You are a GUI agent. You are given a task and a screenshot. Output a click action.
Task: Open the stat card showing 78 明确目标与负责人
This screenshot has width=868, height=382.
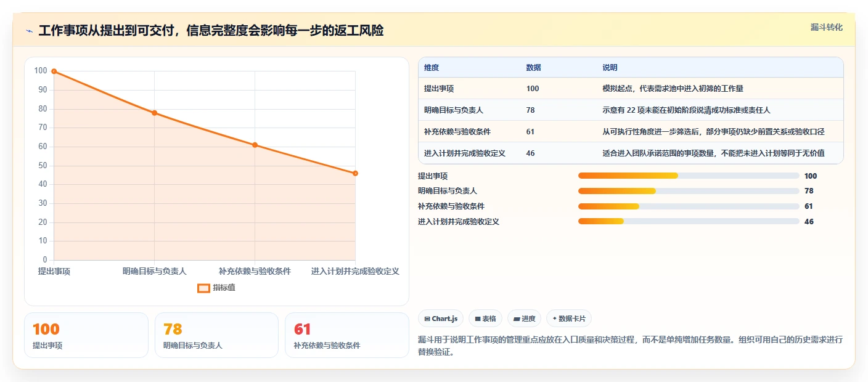pos(217,335)
